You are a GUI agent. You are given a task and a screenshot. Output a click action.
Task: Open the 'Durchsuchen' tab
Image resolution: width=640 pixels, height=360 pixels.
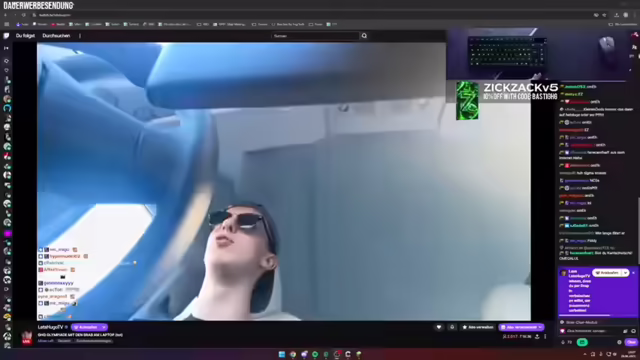tap(56, 36)
